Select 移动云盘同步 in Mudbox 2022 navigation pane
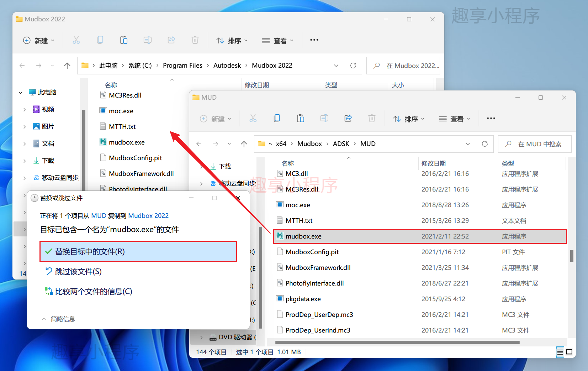 point(56,178)
